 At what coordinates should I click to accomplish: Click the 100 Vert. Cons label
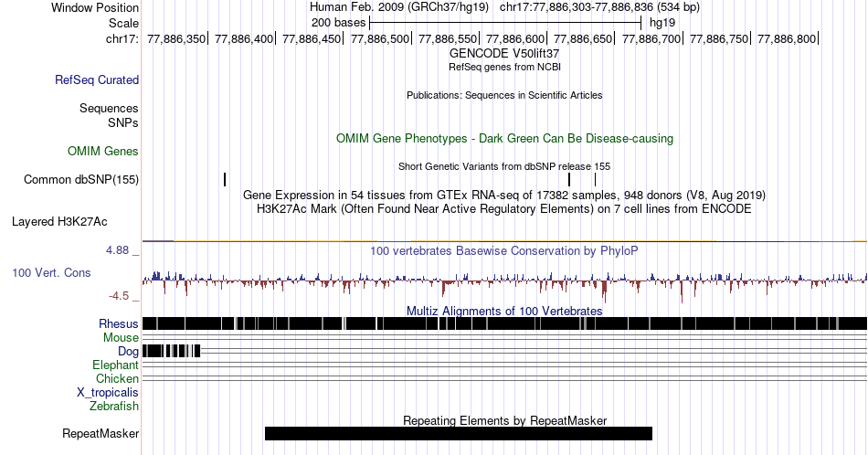51,272
